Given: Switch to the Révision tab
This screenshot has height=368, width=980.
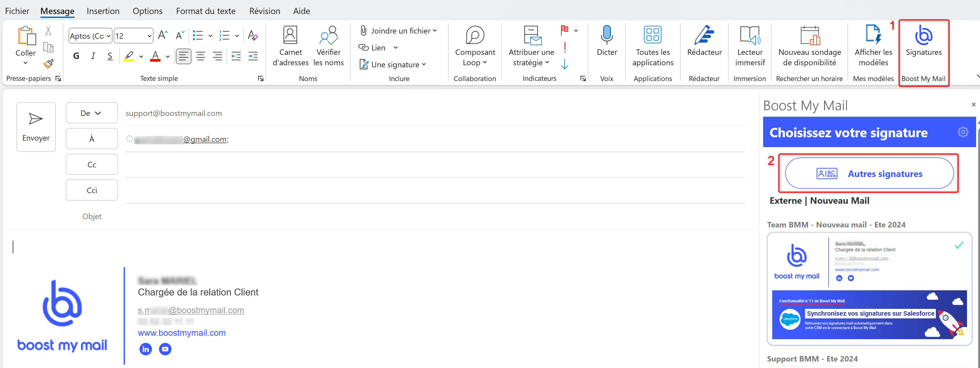Looking at the screenshot, I should coord(265,11).
